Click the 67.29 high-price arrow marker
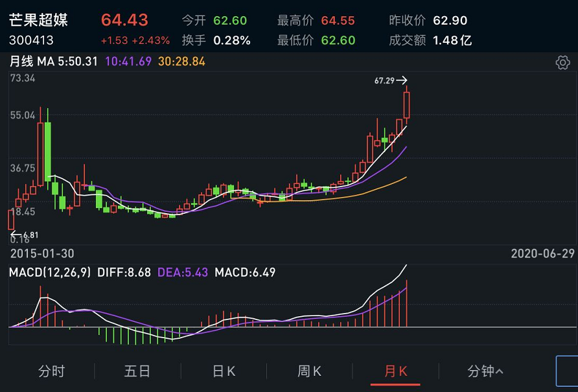 pyautogui.click(x=391, y=80)
